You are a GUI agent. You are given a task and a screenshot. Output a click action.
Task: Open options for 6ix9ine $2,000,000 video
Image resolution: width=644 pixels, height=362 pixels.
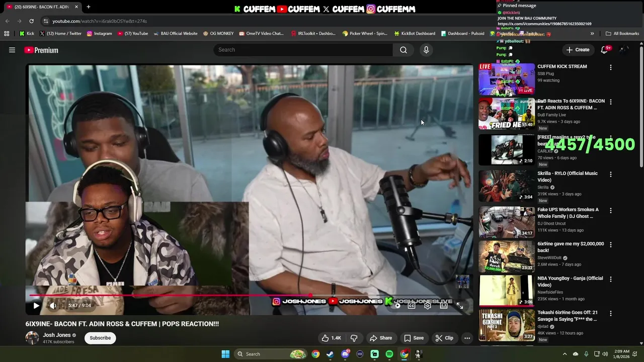(611, 245)
